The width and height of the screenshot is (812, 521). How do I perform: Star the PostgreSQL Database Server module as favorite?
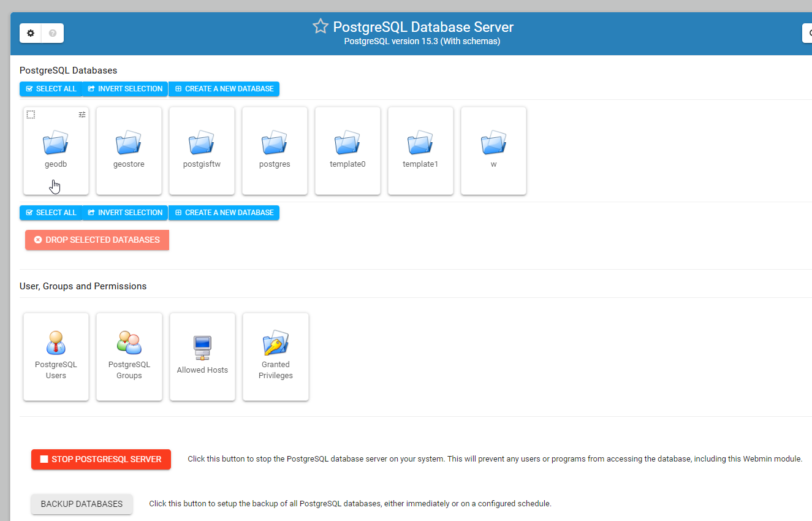click(x=320, y=26)
